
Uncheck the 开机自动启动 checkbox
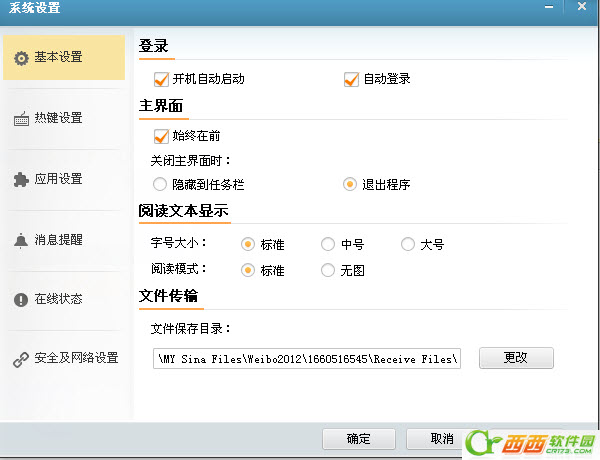(161, 80)
